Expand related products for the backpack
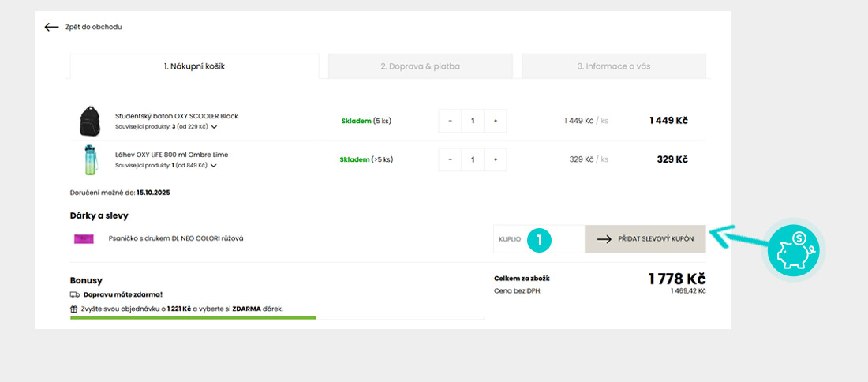Image resolution: width=868 pixels, height=382 pixels. [214, 126]
